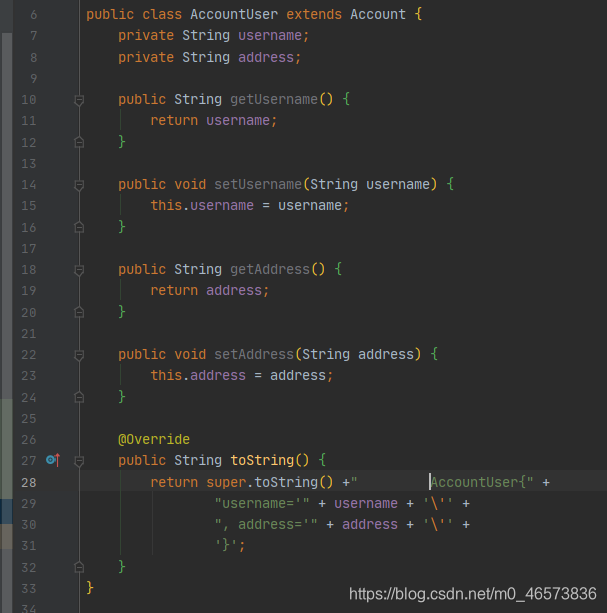This screenshot has width=607, height=613.
Task: Click 'this.username' on line 15
Action: [202, 205]
